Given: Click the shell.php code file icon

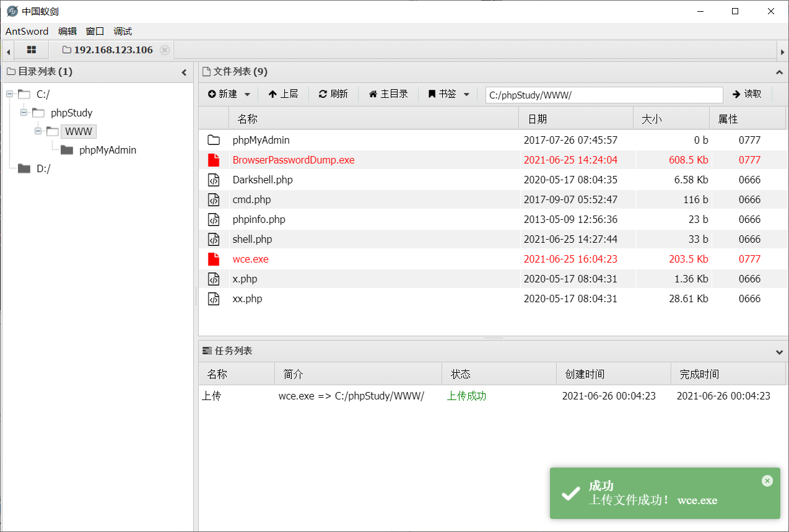Looking at the screenshot, I should [x=214, y=239].
